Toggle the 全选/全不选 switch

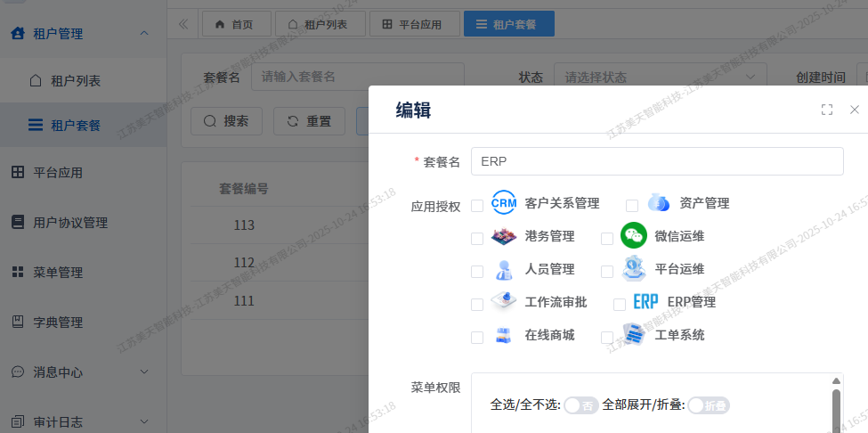580,405
